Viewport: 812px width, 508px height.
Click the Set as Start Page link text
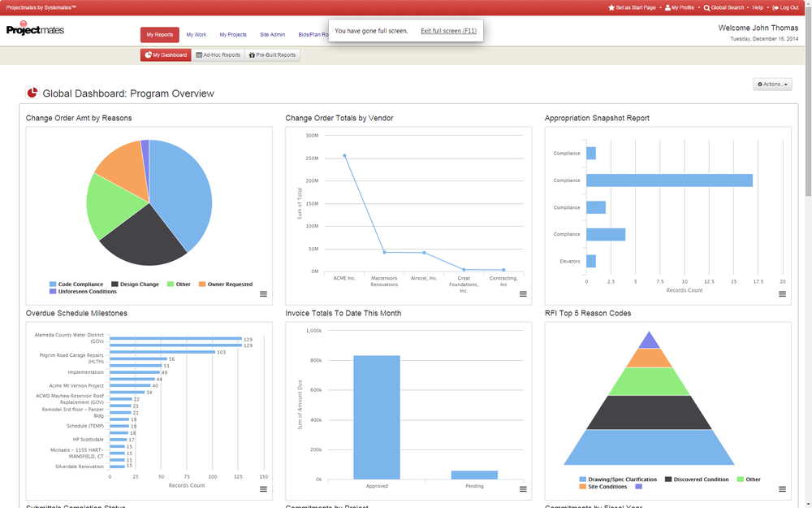point(636,8)
